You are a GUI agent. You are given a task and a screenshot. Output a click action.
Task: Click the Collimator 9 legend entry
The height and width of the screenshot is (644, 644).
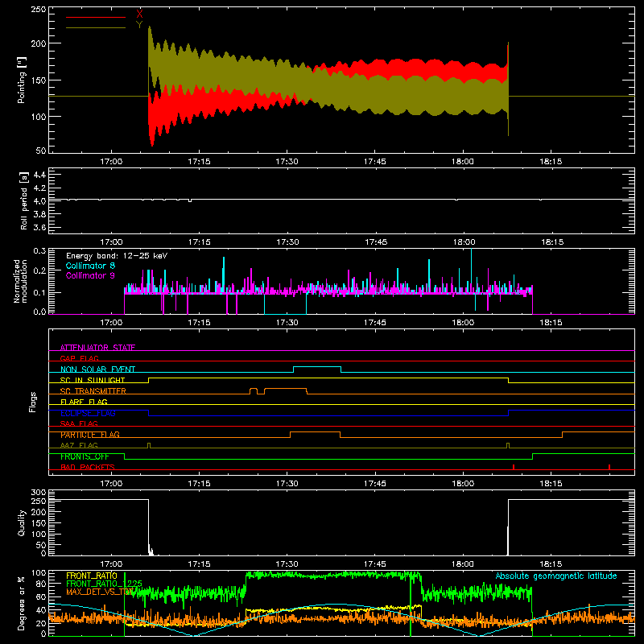90,275
